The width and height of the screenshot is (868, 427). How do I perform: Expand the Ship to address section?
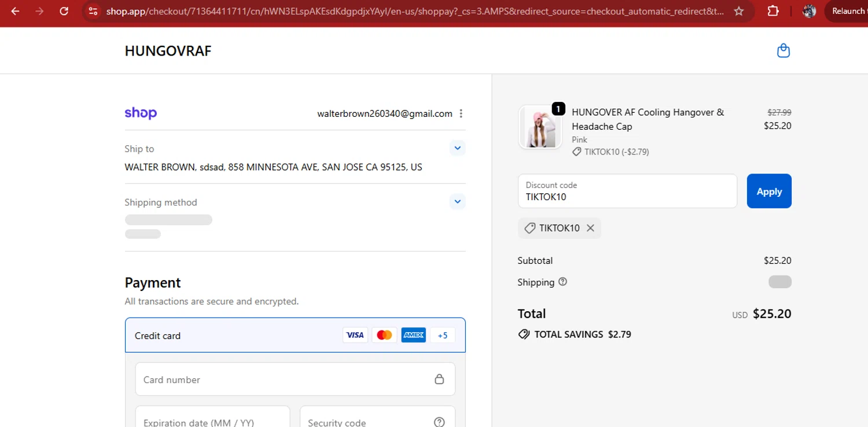[458, 148]
